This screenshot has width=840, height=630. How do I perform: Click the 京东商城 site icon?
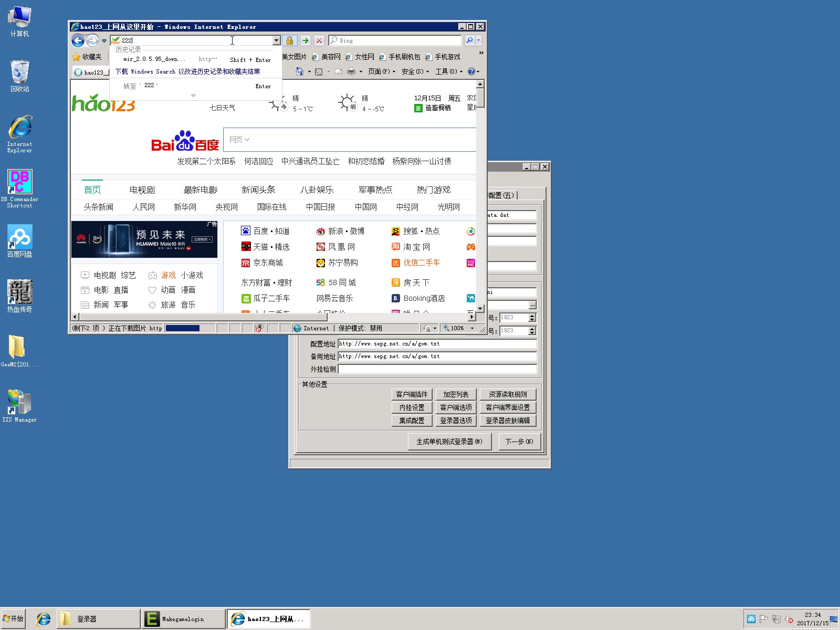(x=246, y=262)
